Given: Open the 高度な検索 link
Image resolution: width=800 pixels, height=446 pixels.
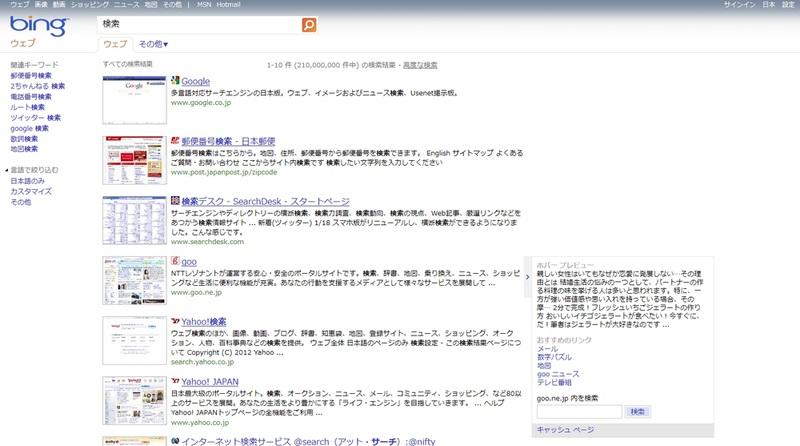Looking at the screenshot, I should click(x=420, y=65).
